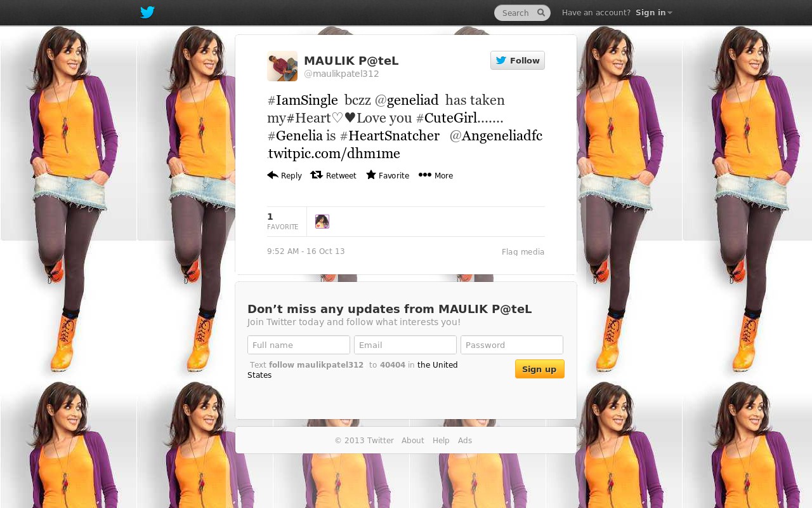812x508 pixels.
Task: Focus the Password input field
Action: 512,345
